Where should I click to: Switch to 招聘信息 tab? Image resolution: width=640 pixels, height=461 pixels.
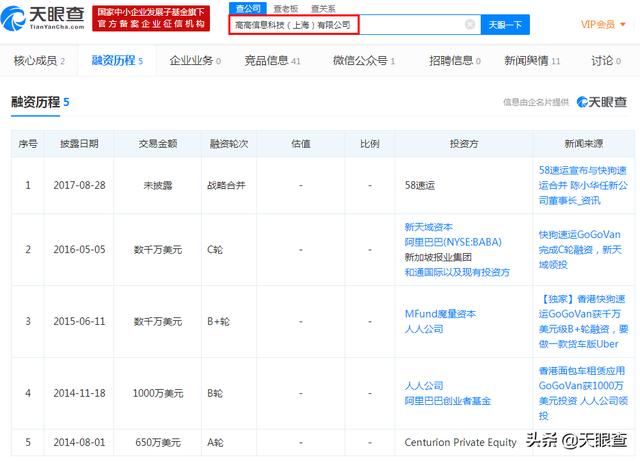pos(455,61)
